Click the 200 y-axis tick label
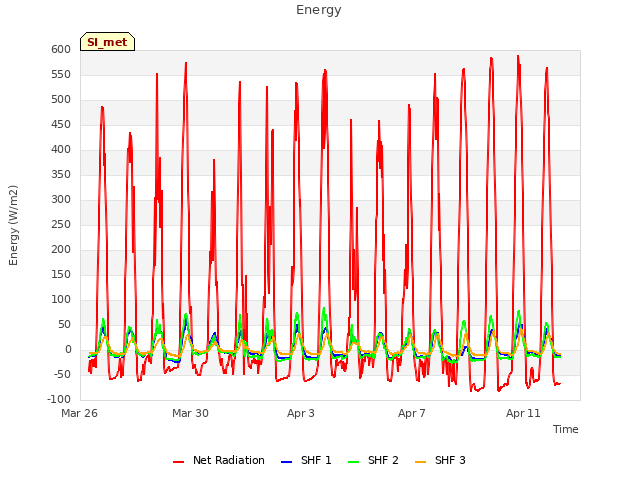 click(61, 249)
